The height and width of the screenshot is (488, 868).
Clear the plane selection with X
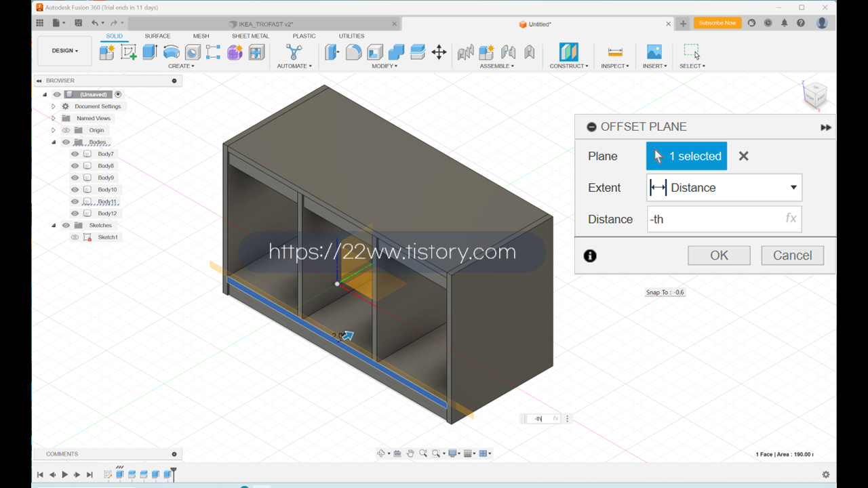click(x=743, y=156)
